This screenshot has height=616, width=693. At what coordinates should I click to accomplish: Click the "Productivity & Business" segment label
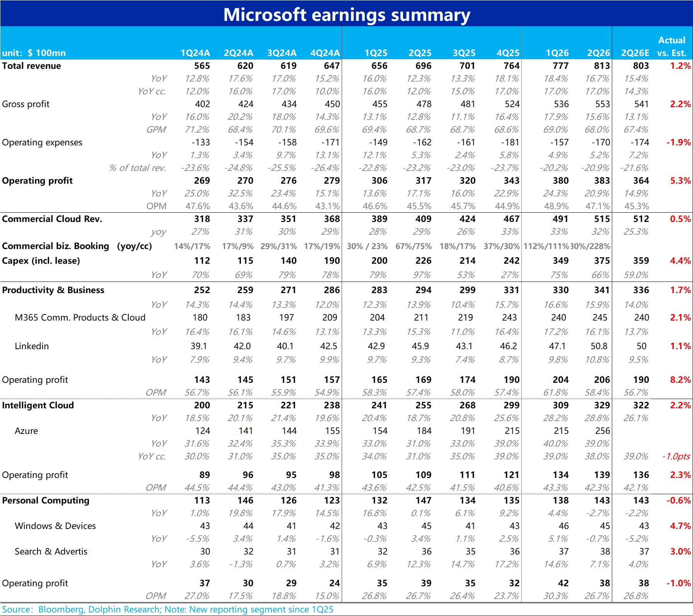click(53, 290)
